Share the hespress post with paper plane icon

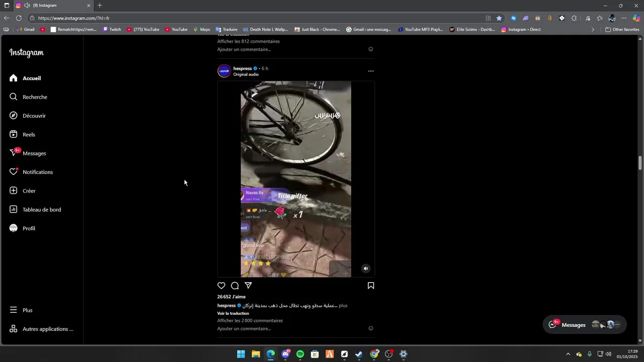tap(248, 286)
